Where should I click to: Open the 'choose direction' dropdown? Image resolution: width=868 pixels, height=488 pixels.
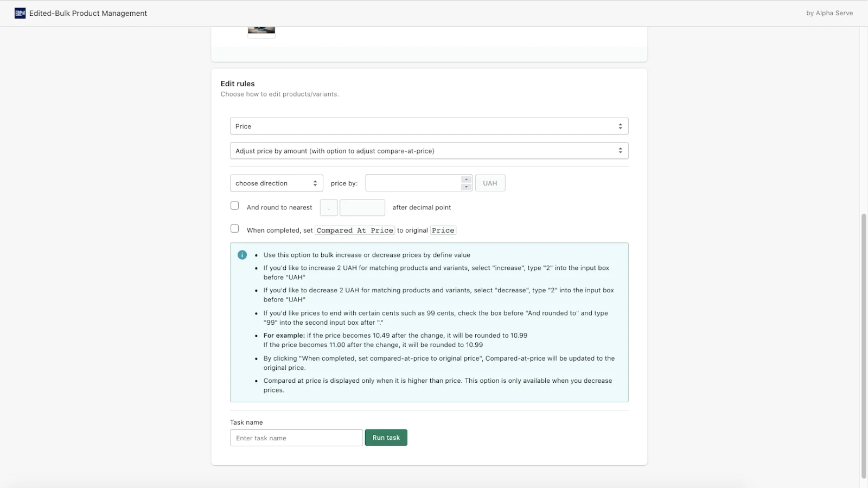[x=276, y=183]
